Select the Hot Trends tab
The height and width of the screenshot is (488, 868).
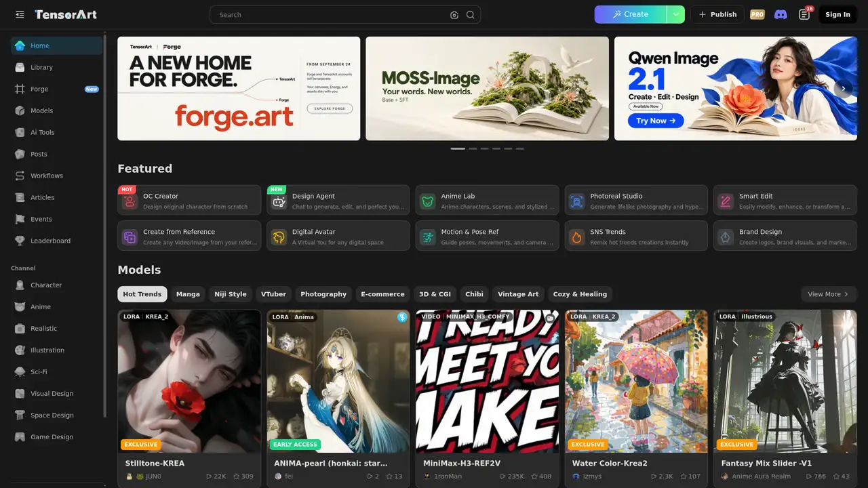(142, 294)
